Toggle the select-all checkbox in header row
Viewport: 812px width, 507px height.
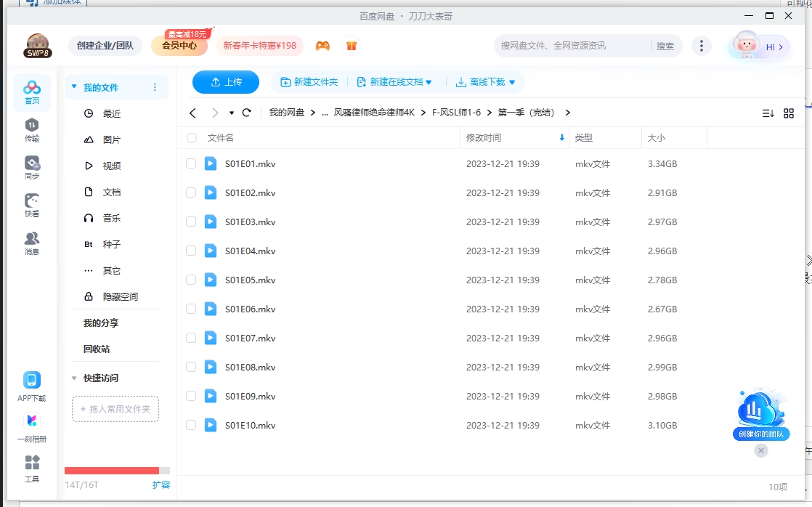coord(192,138)
